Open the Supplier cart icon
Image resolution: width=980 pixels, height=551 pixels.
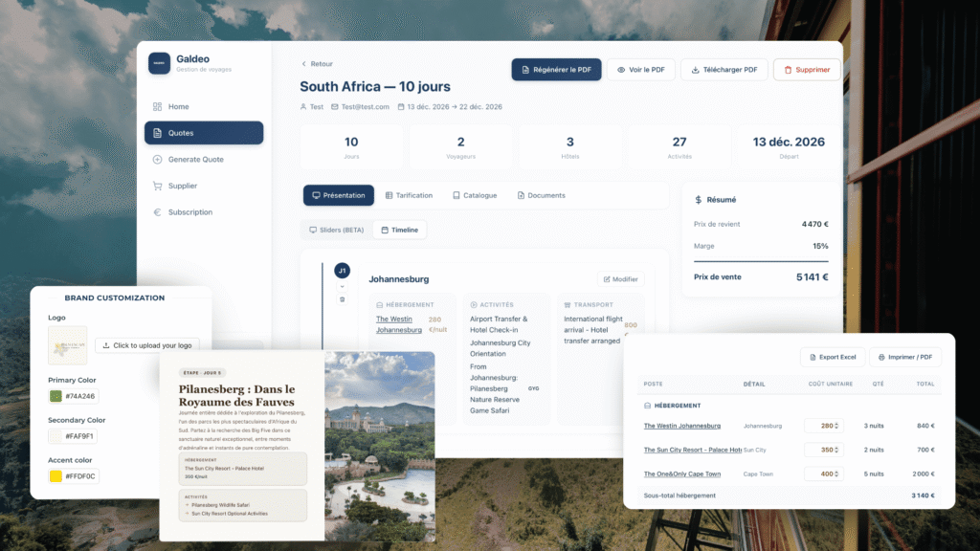click(x=157, y=186)
